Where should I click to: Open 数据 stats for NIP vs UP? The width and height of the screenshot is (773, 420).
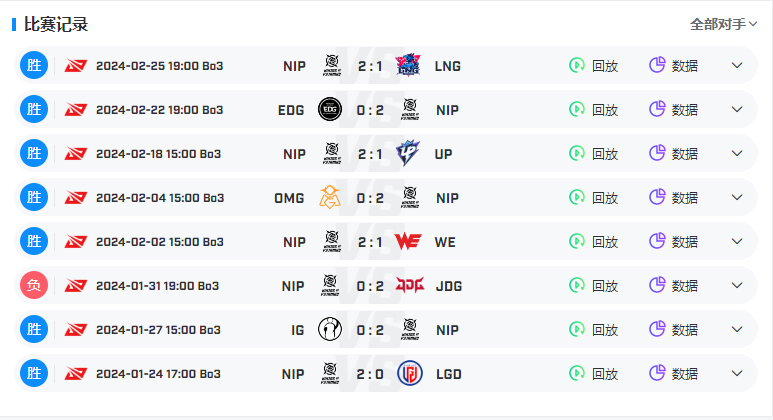[x=673, y=153]
